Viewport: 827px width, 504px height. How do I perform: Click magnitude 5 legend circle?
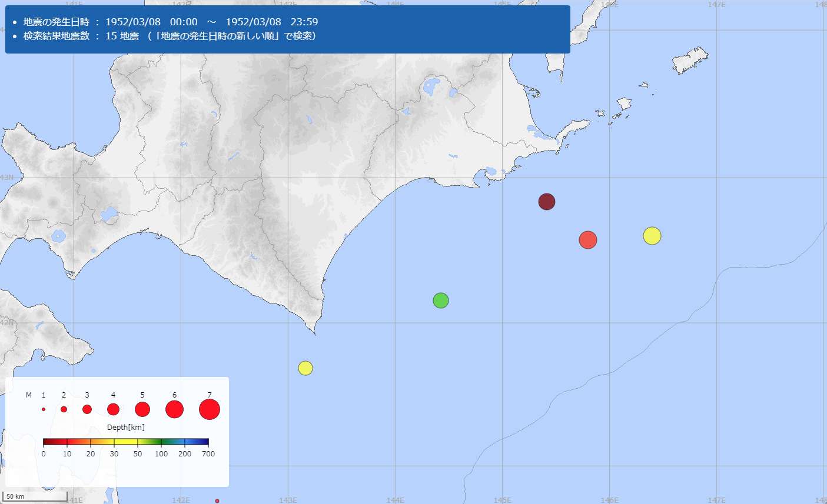pyautogui.click(x=142, y=409)
